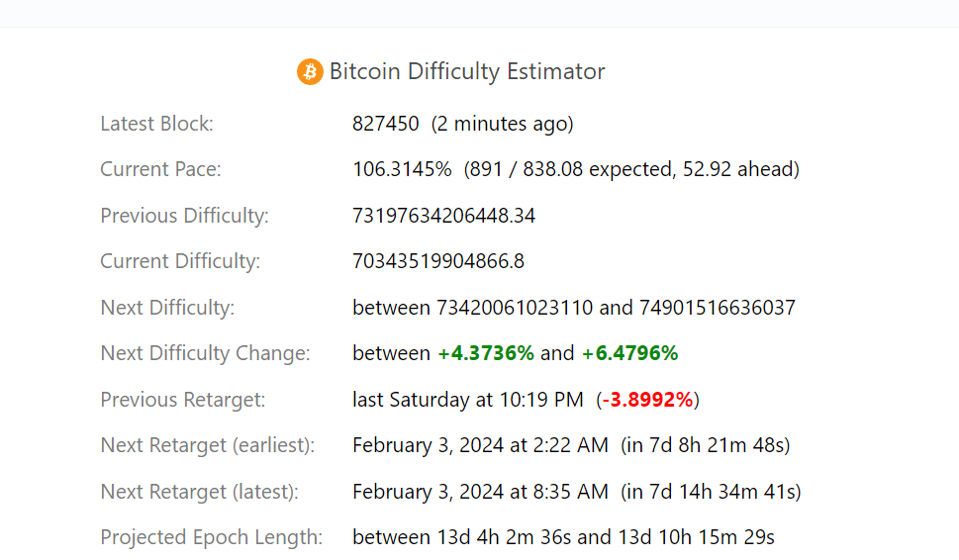Click the upper next difficulty estimate 74901516636037
This screenshot has height=560, width=959.
pyautogui.click(x=717, y=307)
